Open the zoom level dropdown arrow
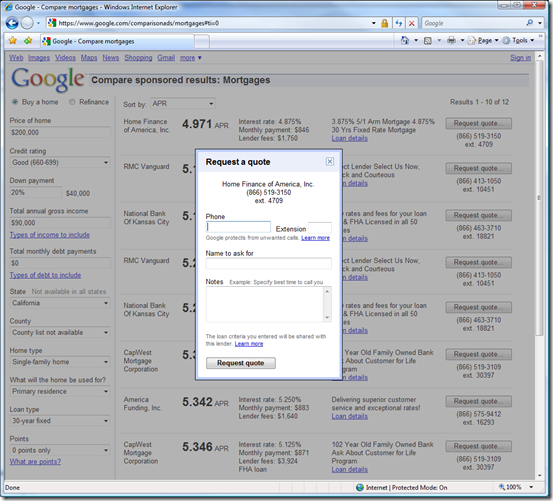 (531, 487)
